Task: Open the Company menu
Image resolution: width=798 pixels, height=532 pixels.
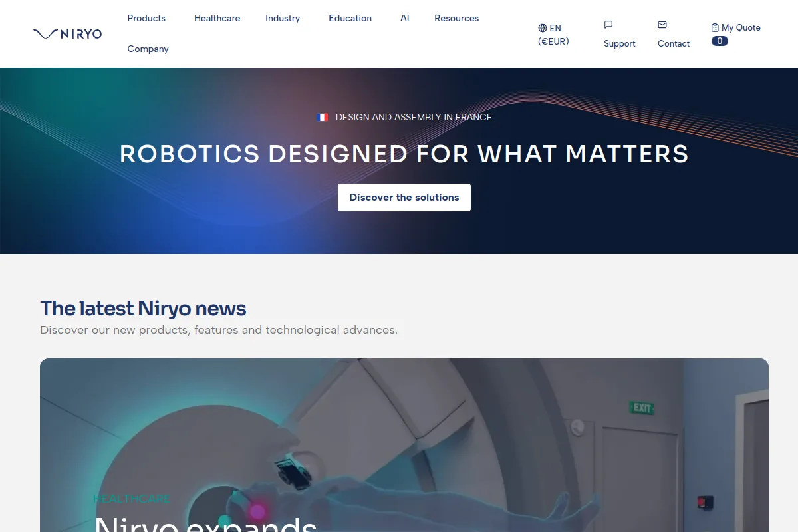Action: click(x=148, y=49)
